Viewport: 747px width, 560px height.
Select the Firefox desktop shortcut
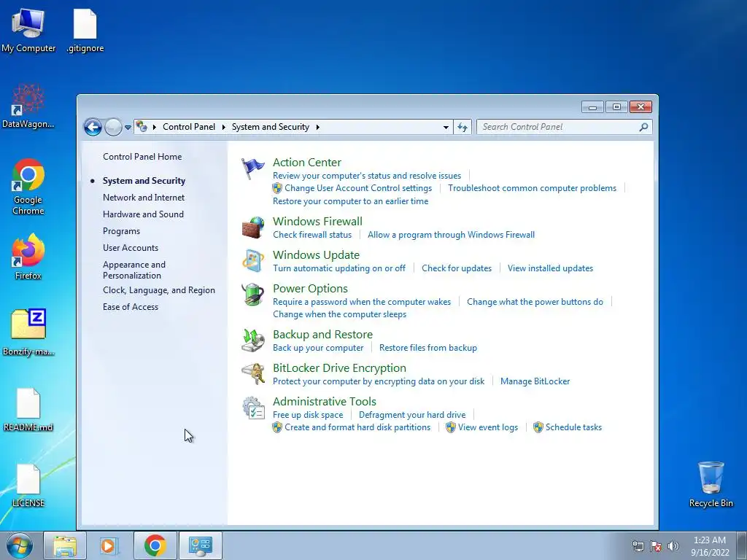click(28, 257)
